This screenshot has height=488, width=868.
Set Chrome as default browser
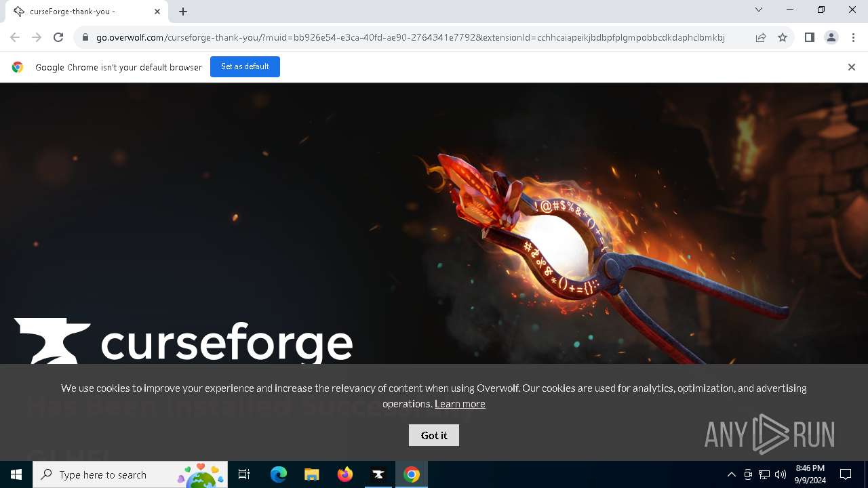click(x=245, y=66)
